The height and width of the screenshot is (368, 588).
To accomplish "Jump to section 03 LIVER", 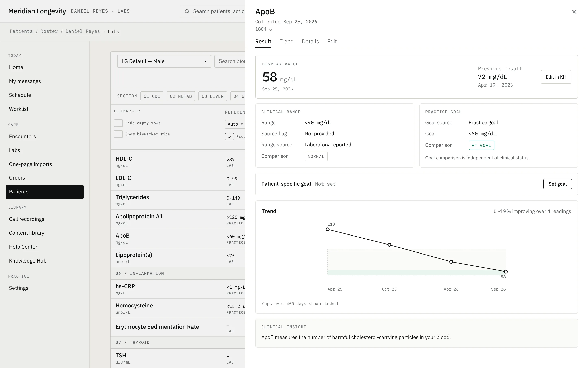I will tap(213, 96).
